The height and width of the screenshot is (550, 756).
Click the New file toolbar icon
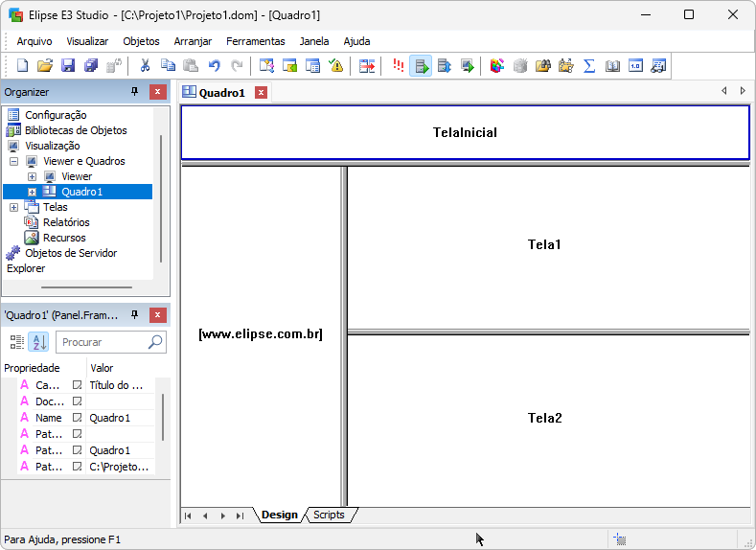(23, 66)
